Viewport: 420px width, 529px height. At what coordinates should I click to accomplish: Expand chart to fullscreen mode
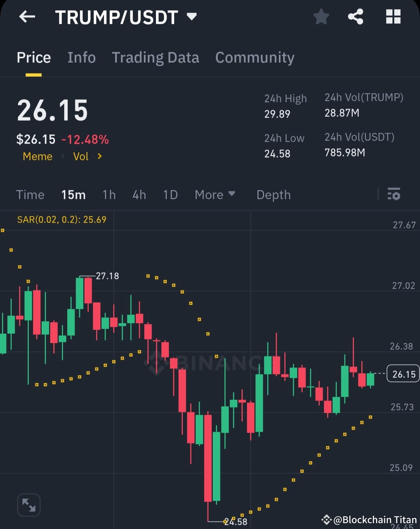(29, 505)
